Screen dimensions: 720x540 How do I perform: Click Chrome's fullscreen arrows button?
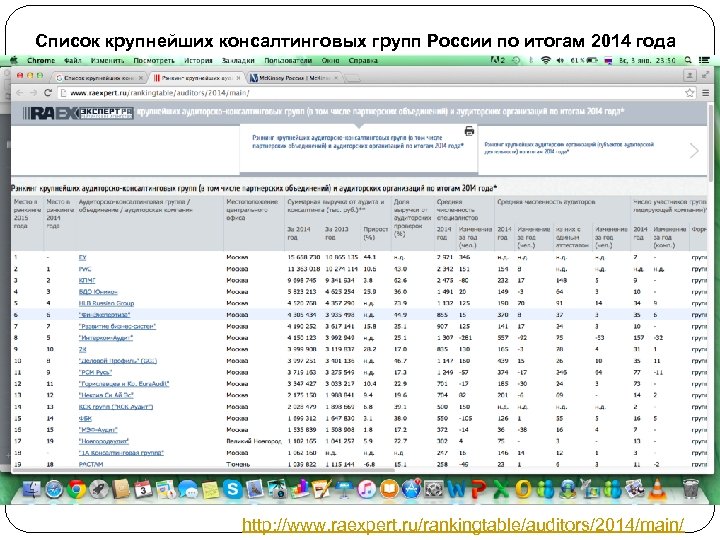pos(705,75)
